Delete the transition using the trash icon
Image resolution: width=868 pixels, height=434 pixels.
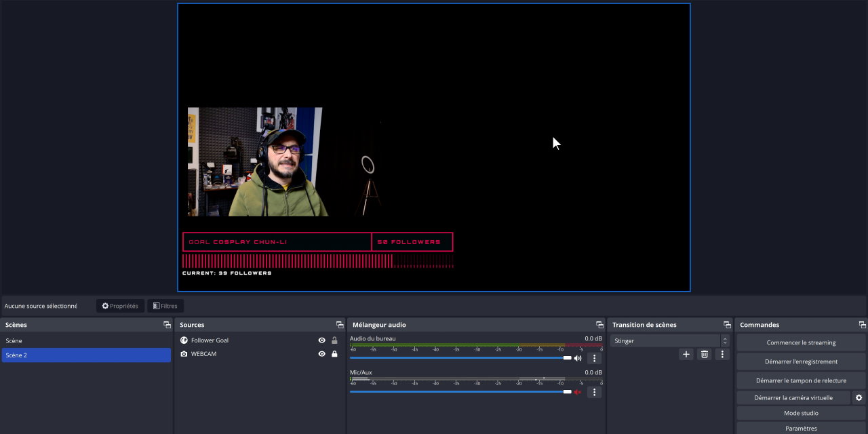(x=705, y=354)
